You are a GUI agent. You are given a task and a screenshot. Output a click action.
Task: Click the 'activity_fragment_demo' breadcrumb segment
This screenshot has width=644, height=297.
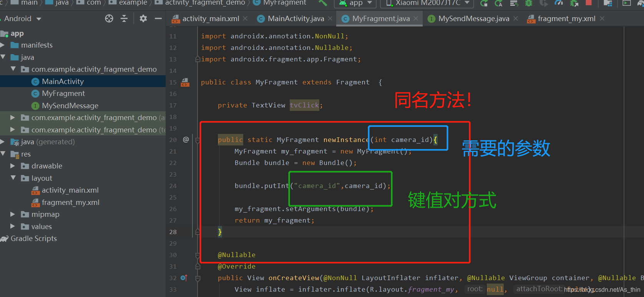[x=205, y=3]
